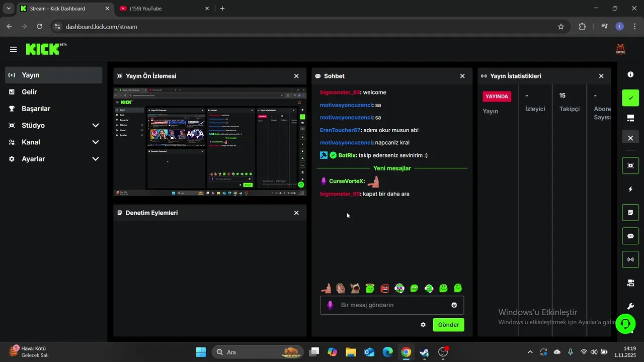Click the follower count 15
This screenshot has width=644, height=362.
coord(562,96)
